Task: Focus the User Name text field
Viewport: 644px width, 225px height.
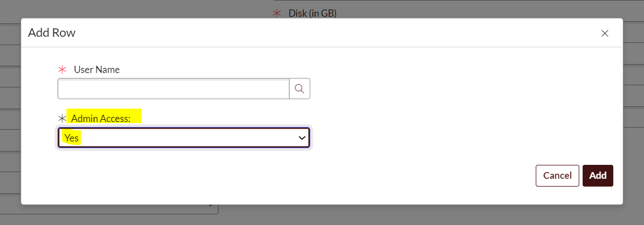Action: tap(174, 89)
